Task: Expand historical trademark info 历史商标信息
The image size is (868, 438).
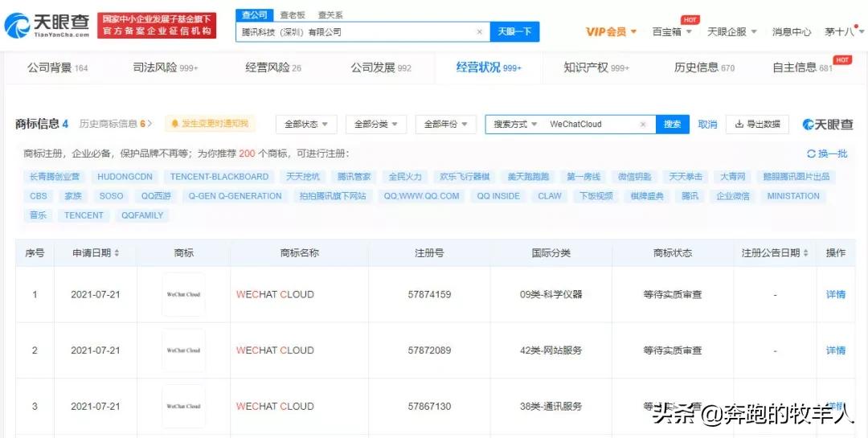Action: click(x=116, y=124)
